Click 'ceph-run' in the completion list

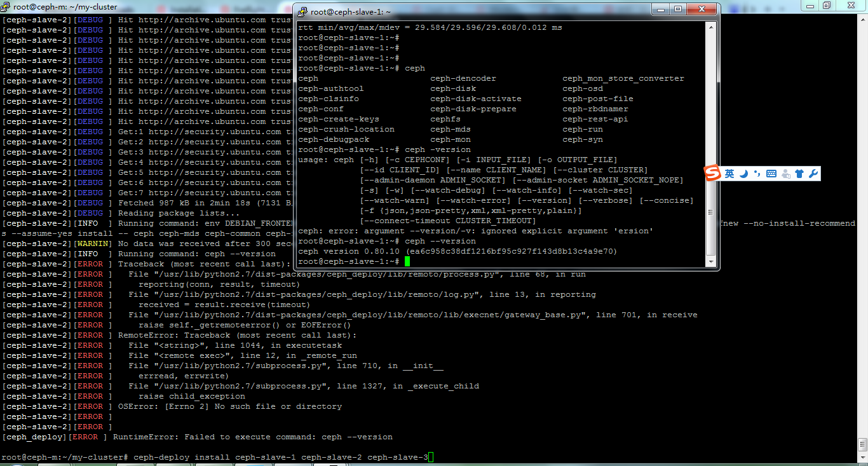coord(583,129)
